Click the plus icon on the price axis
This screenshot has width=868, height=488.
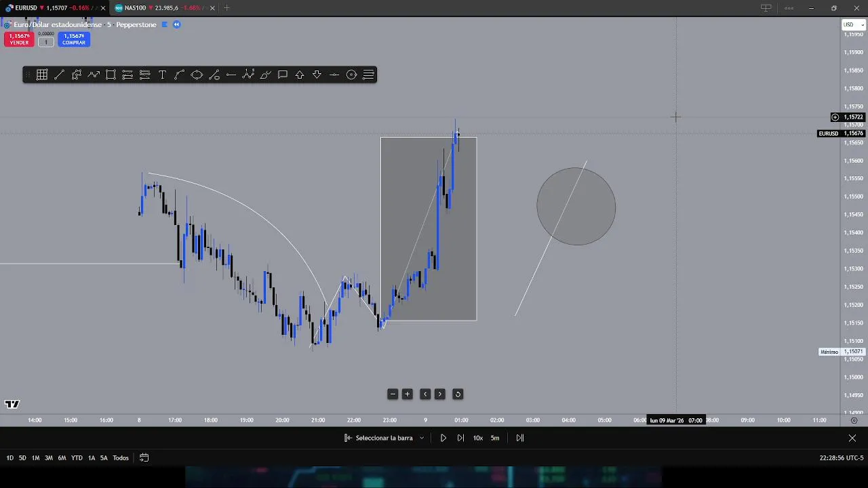(835, 117)
